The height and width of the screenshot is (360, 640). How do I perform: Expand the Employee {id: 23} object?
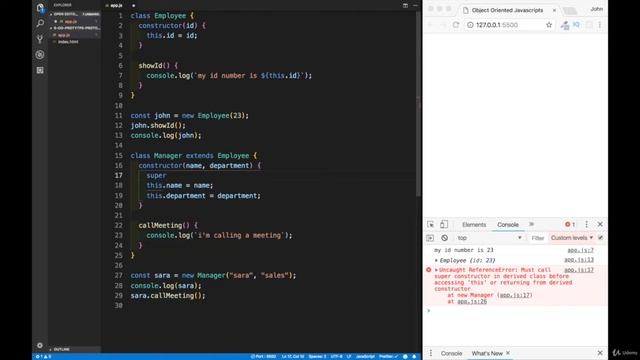pyautogui.click(x=436, y=260)
